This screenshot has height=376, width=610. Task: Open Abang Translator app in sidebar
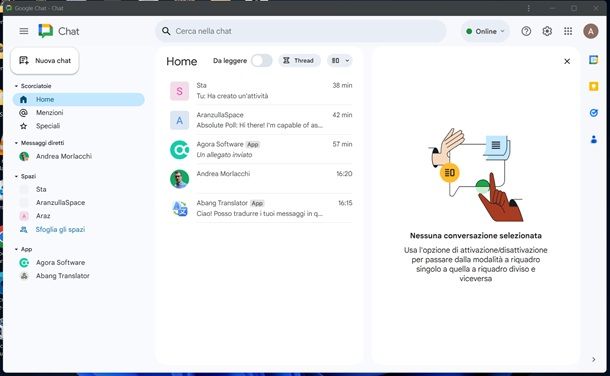(79, 276)
